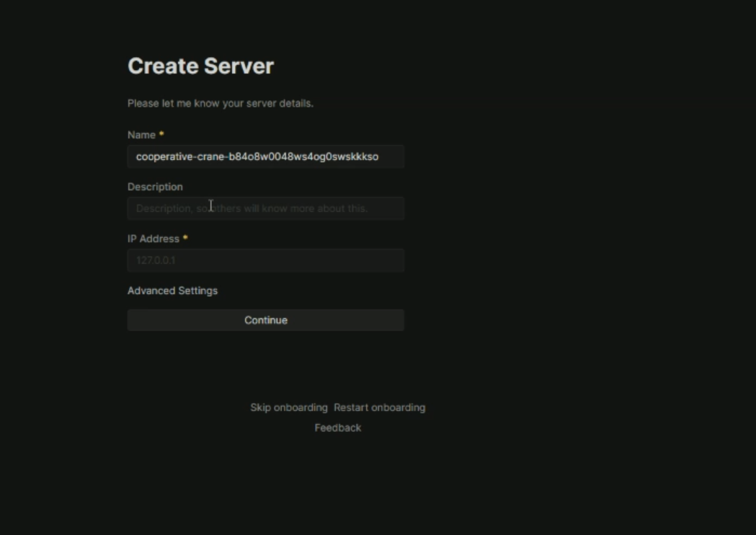Viewport: 756px width, 535px height.
Task: Click right end of IP Address field
Action: [x=389, y=260]
